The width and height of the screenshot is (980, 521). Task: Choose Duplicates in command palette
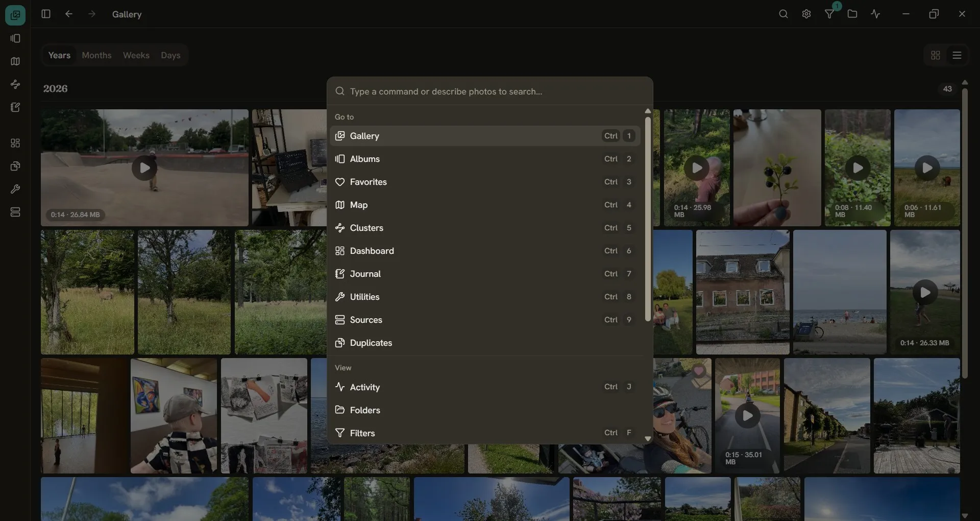coord(485,343)
